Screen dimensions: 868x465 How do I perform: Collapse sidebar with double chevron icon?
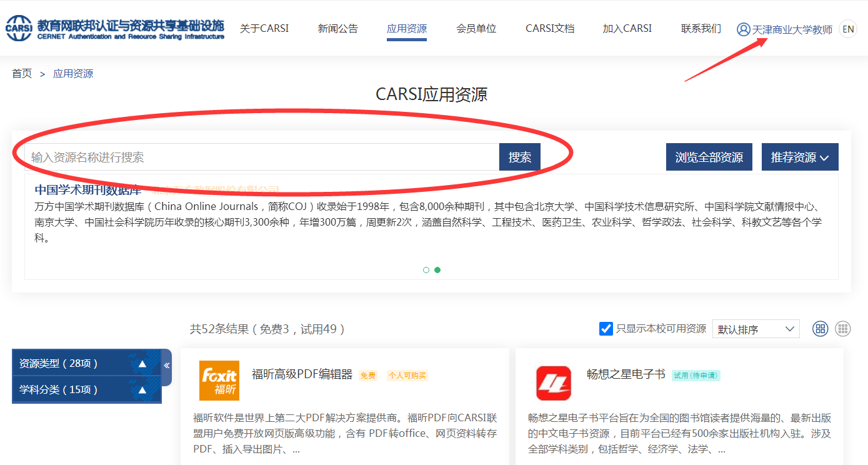tap(167, 366)
